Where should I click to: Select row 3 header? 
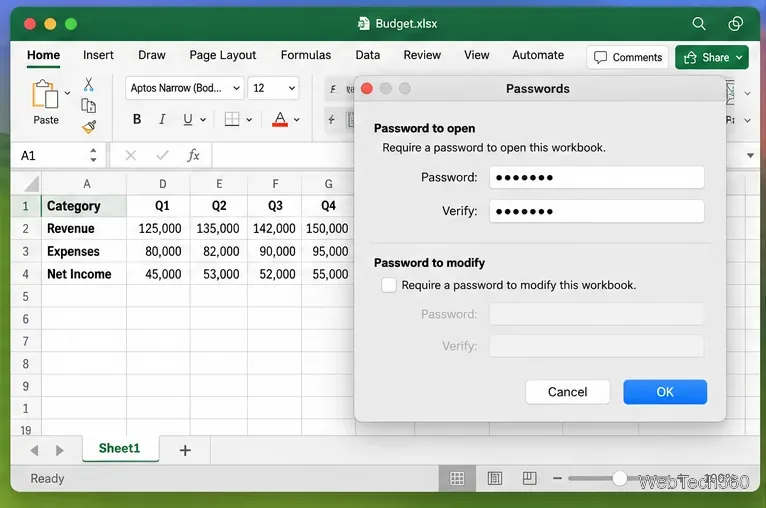26,252
